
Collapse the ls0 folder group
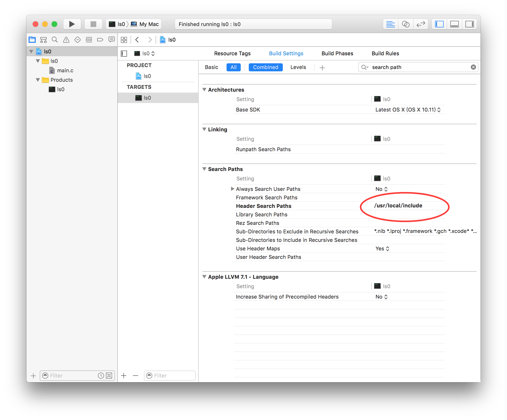(38, 61)
